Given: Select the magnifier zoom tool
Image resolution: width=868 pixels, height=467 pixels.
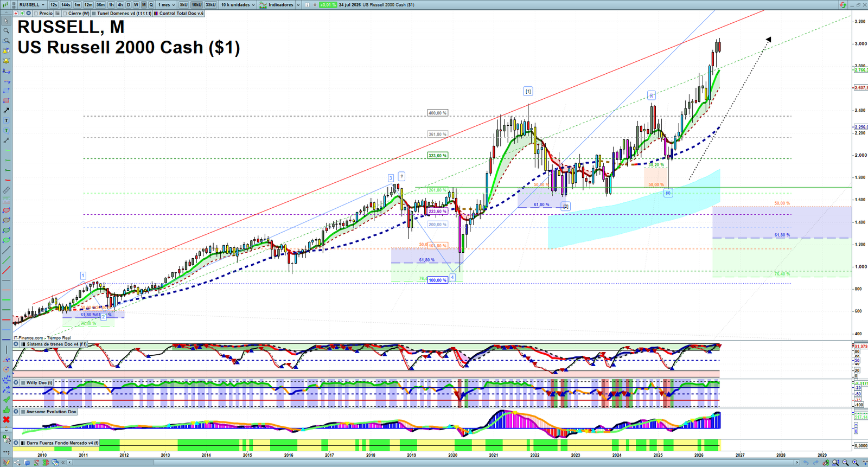Looking at the screenshot, I should 7,31.
